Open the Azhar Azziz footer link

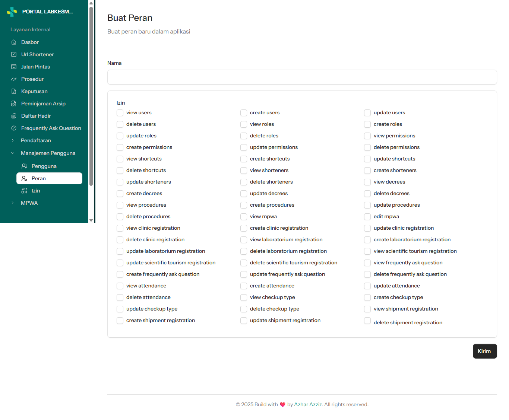308,405
